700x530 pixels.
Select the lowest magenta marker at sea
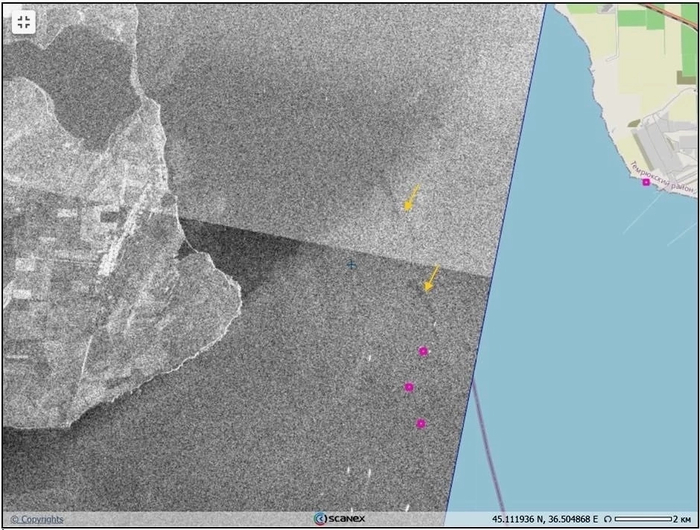coord(421,424)
